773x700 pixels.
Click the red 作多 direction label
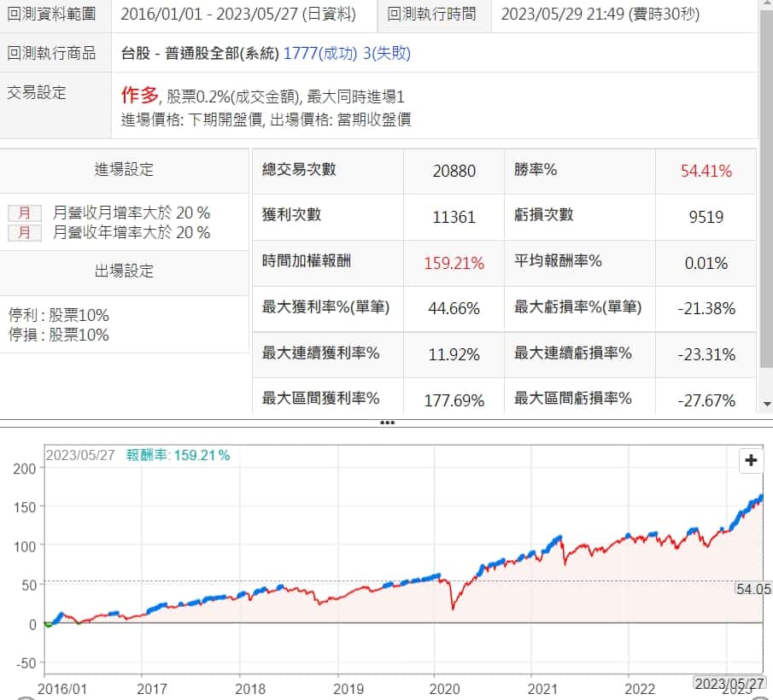click(140, 96)
